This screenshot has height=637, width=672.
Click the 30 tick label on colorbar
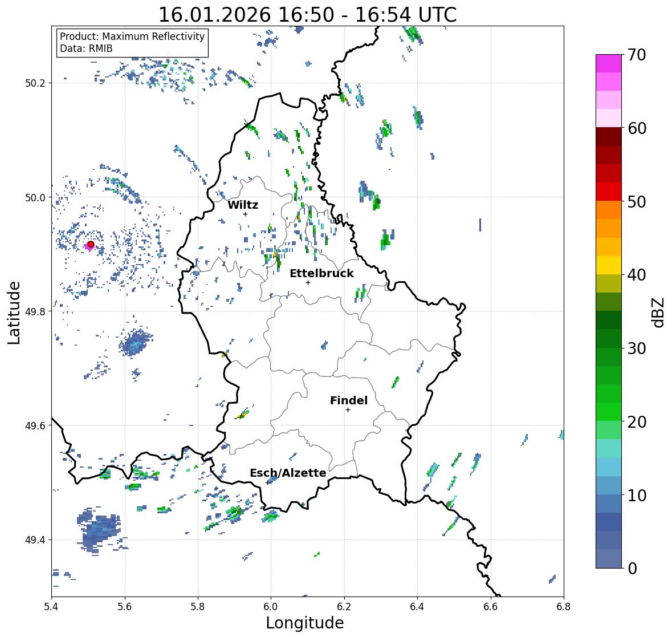coord(637,348)
